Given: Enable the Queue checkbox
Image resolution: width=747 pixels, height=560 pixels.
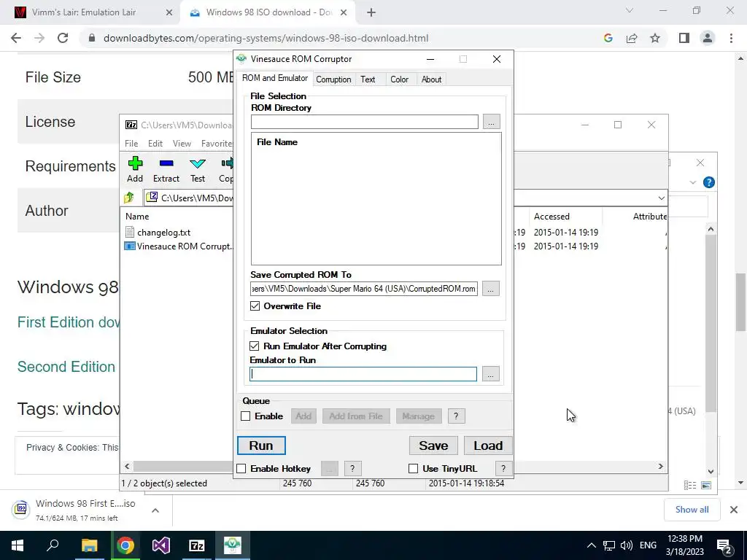Looking at the screenshot, I should point(246,416).
